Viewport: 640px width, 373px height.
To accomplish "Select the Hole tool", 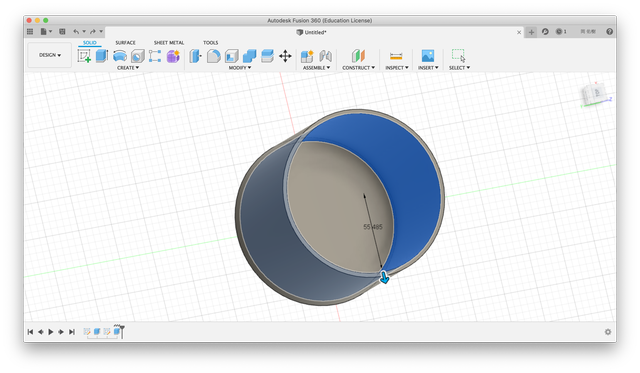I will (x=138, y=56).
